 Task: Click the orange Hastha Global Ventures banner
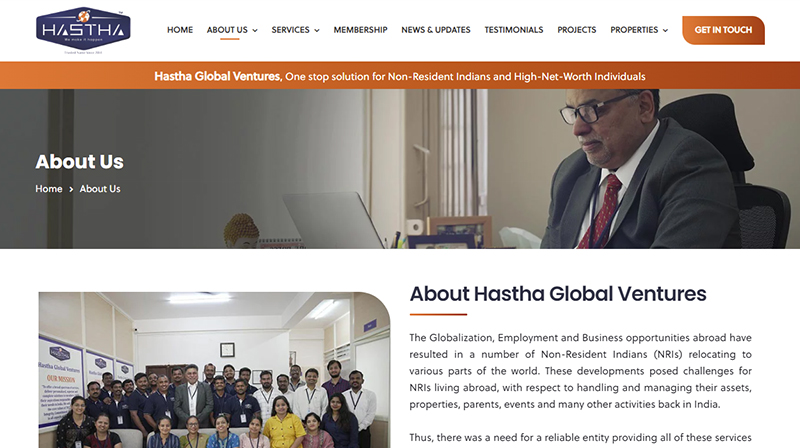[x=400, y=76]
